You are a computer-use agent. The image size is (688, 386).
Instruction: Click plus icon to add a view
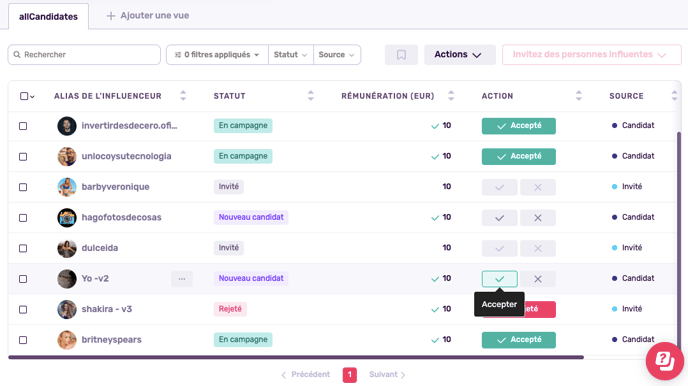pyautogui.click(x=111, y=16)
